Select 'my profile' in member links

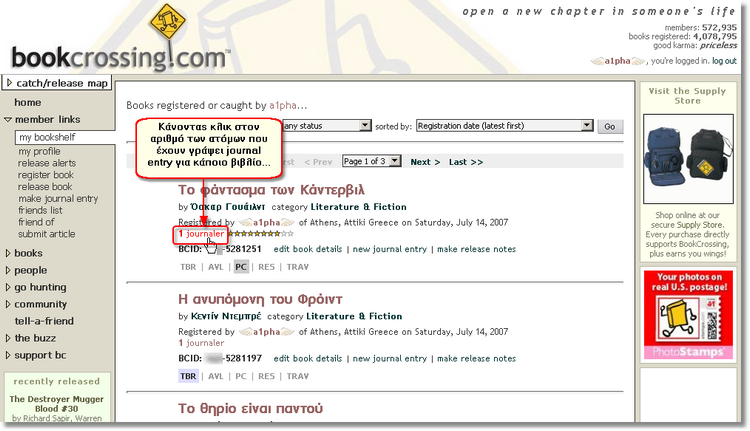tap(39, 151)
